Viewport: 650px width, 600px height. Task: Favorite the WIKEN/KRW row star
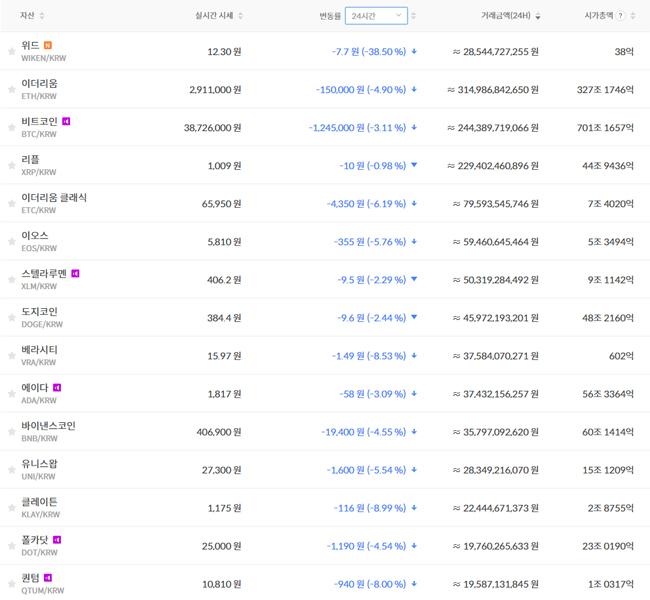click(x=12, y=51)
